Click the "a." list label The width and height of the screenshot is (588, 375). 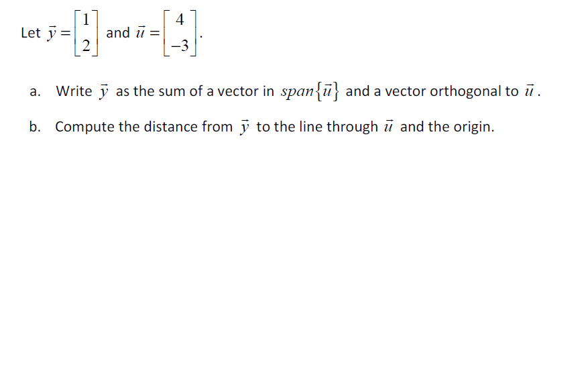35,91
